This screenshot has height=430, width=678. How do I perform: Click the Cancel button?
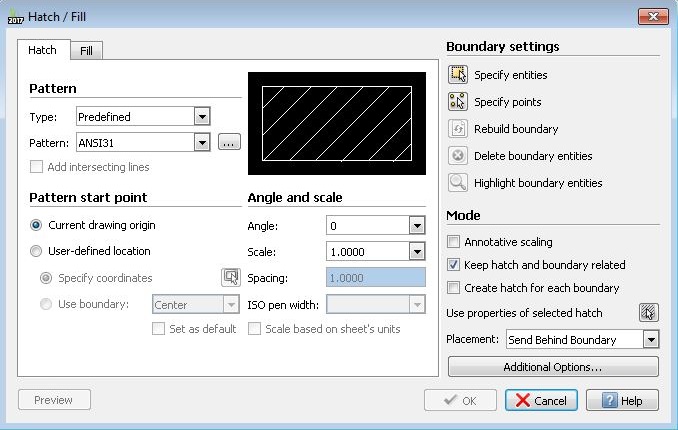click(541, 400)
